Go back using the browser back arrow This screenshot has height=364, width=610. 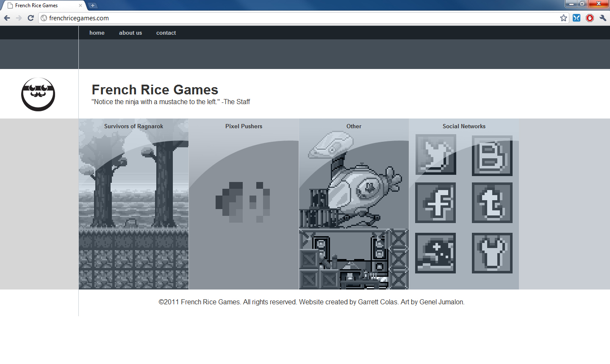7,18
